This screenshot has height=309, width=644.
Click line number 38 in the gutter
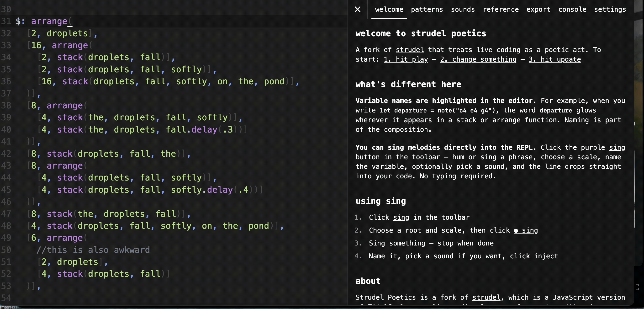(x=7, y=105)
